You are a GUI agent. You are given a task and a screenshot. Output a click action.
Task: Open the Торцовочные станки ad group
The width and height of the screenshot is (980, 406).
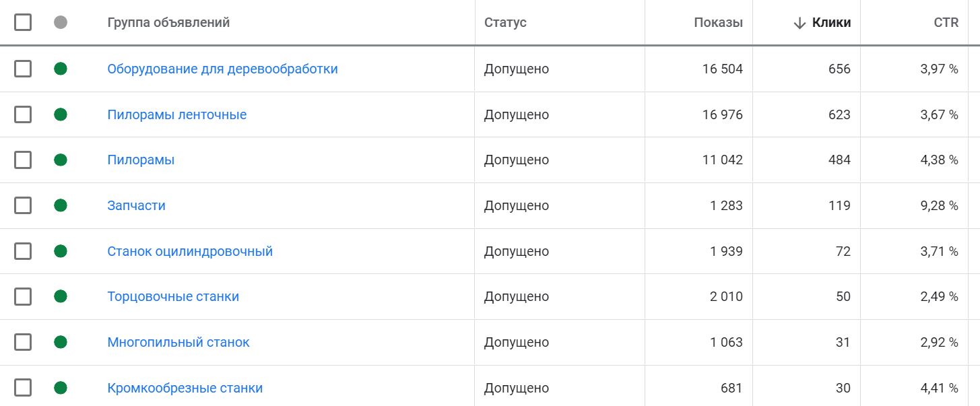click(x=173, y=296)
